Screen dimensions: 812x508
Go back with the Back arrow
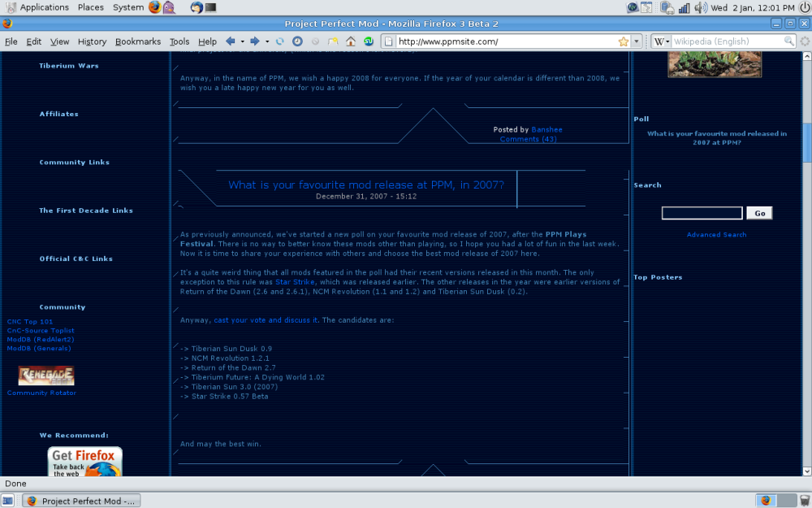[x=231, y=41]
